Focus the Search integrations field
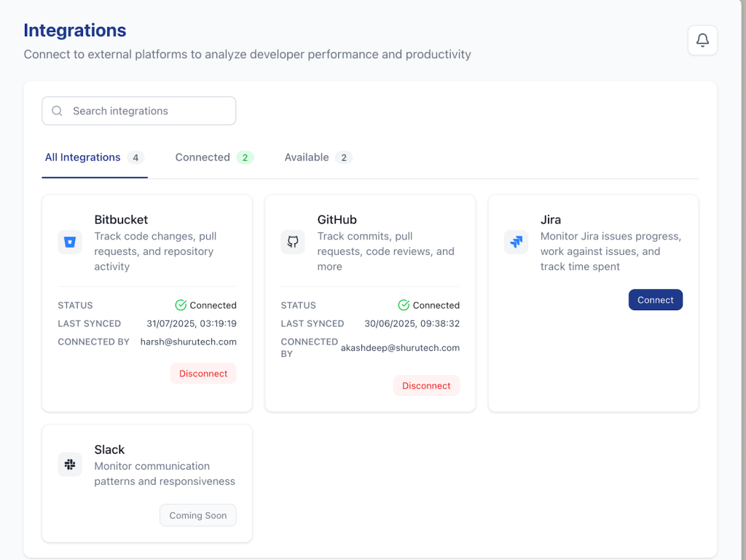This screenshot has height=560, width=746. (x=139, y=111)
